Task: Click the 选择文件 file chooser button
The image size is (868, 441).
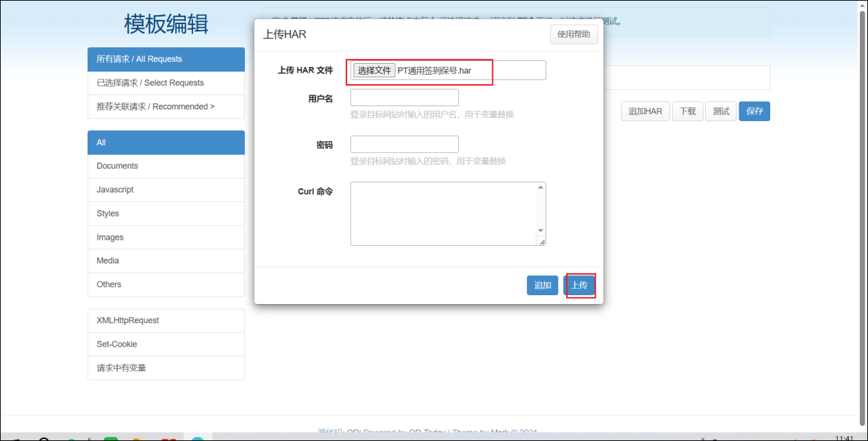Action: pyautogui.click(x=374, y=71)
